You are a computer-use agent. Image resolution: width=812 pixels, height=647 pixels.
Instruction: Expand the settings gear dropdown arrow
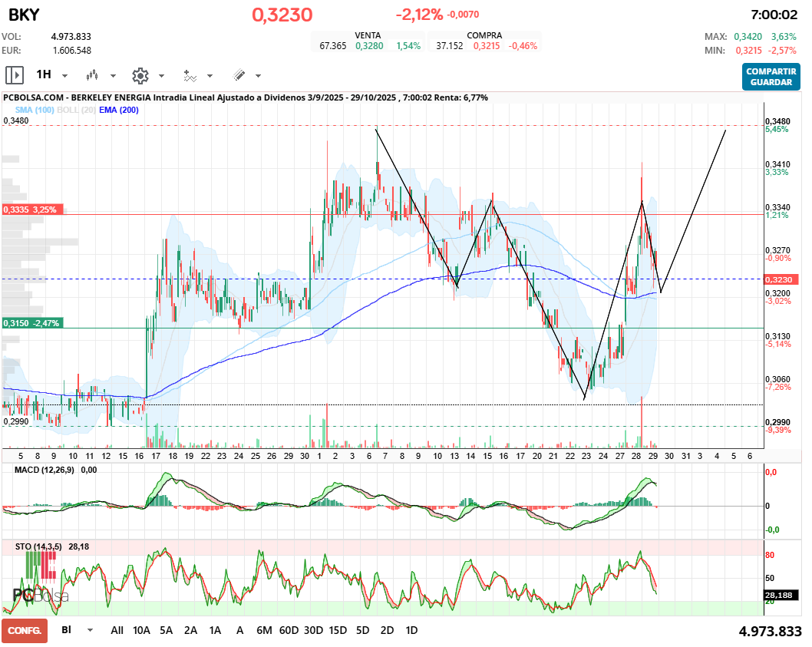162,76
